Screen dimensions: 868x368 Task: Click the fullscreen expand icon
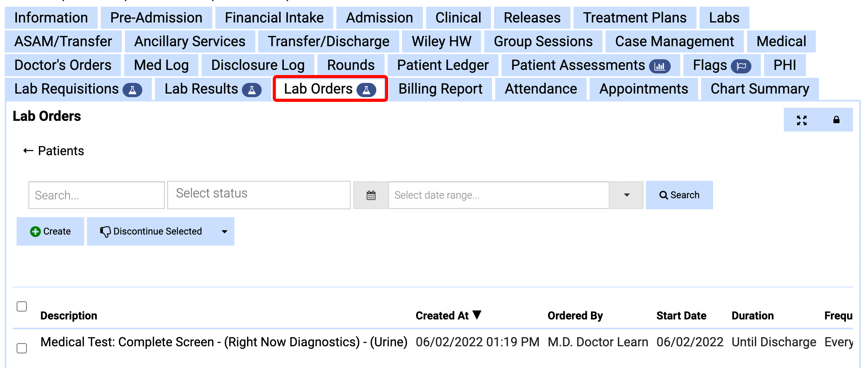(x=802, y=120)
